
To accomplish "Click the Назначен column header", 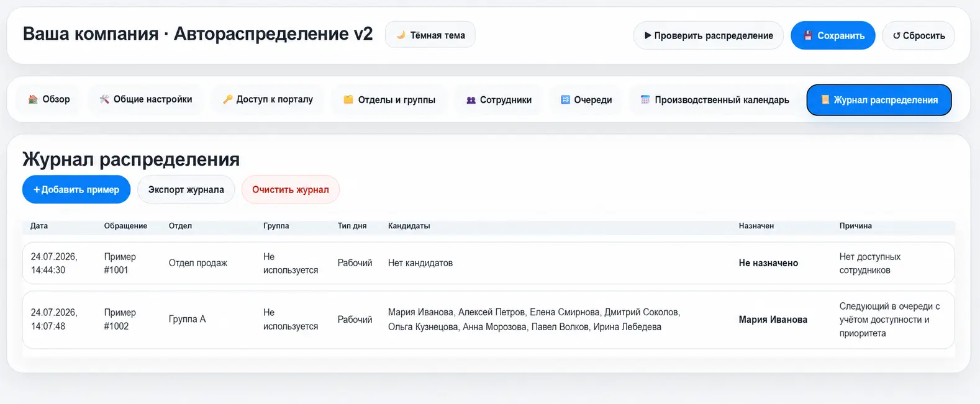I will 756,226.
